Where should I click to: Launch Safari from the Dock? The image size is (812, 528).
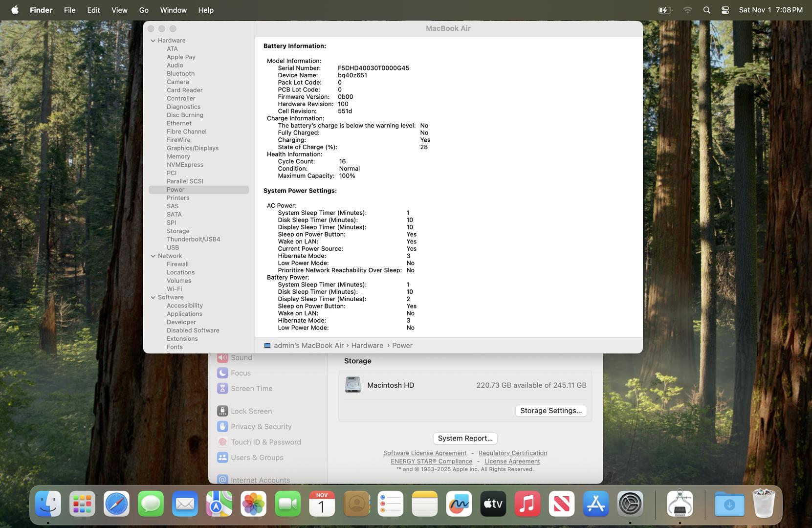(x=116, y=504)
